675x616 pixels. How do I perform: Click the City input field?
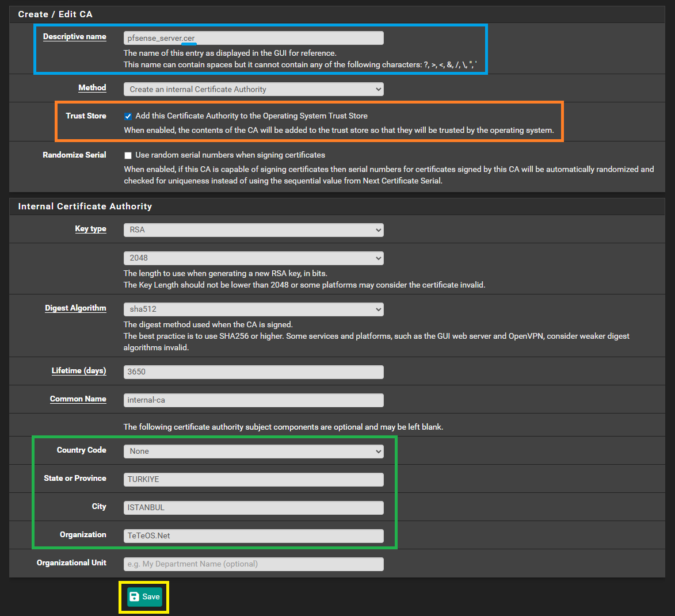tap(254, 508)
